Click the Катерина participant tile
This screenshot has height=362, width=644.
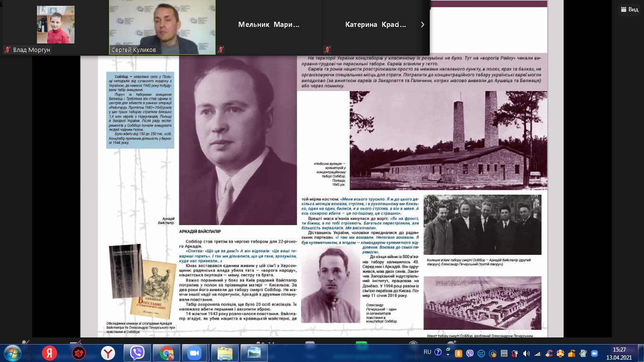tap(375, 25)
